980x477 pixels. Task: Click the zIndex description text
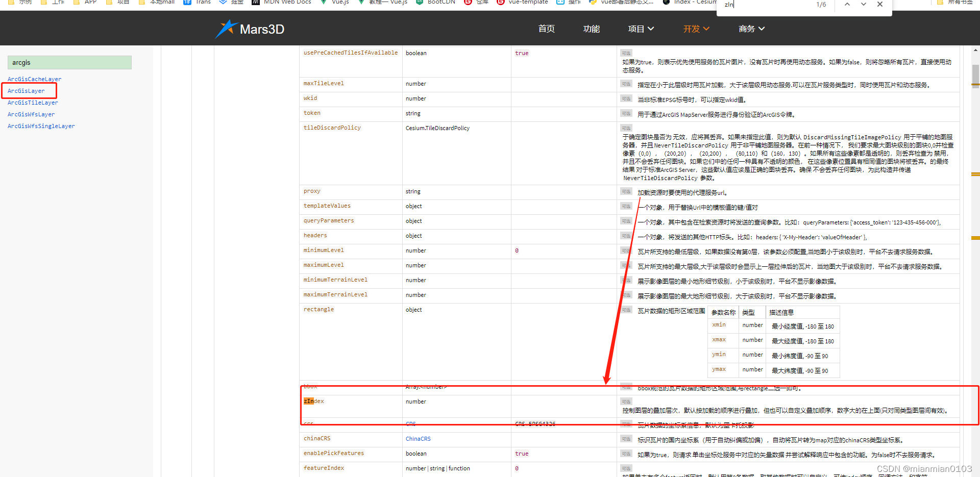coord(785,411)
